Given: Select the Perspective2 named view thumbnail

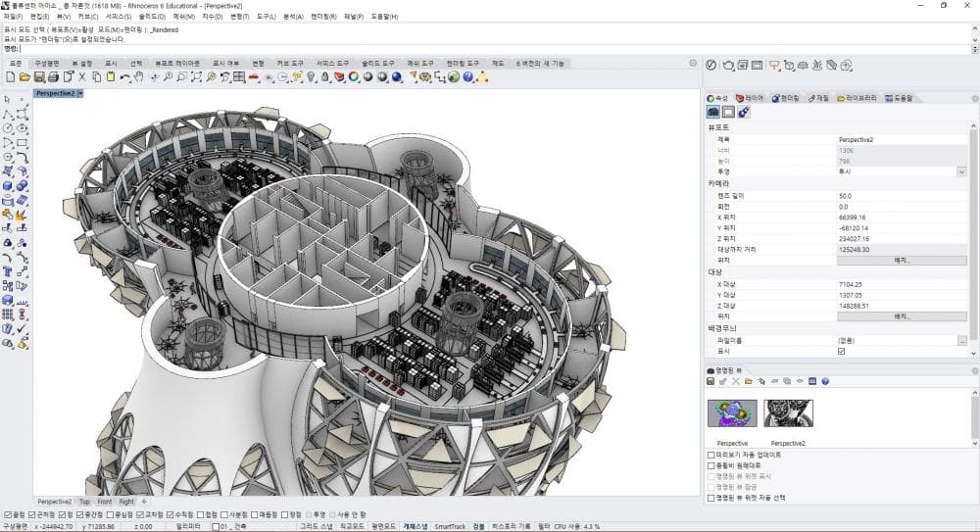Looking at the screenshot, I should pyautogui.click(x=788, y=413).
